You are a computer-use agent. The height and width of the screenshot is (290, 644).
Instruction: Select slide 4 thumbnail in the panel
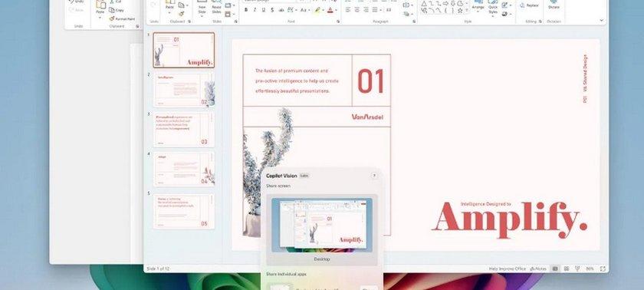[184, 169]
